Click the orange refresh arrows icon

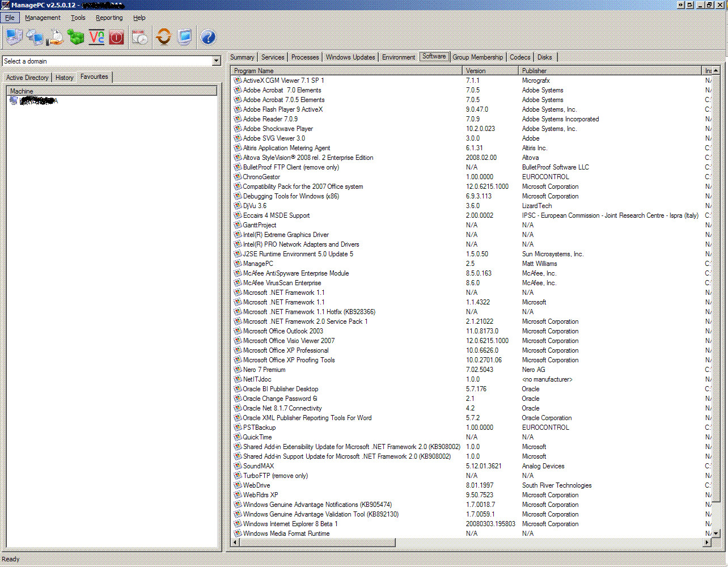click(163, 37)
